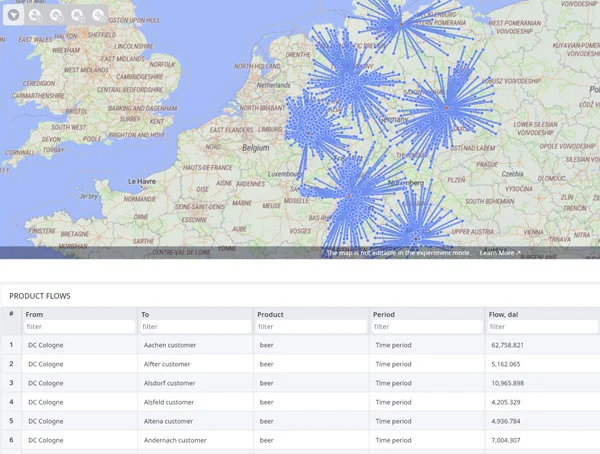Click the Flow, dal filter field

(x=541, y=326)
